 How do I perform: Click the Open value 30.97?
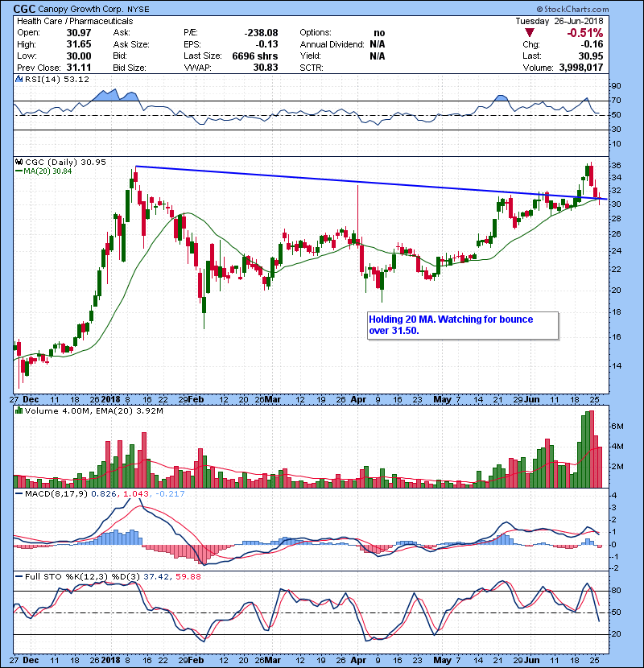(x=79, y=32)
